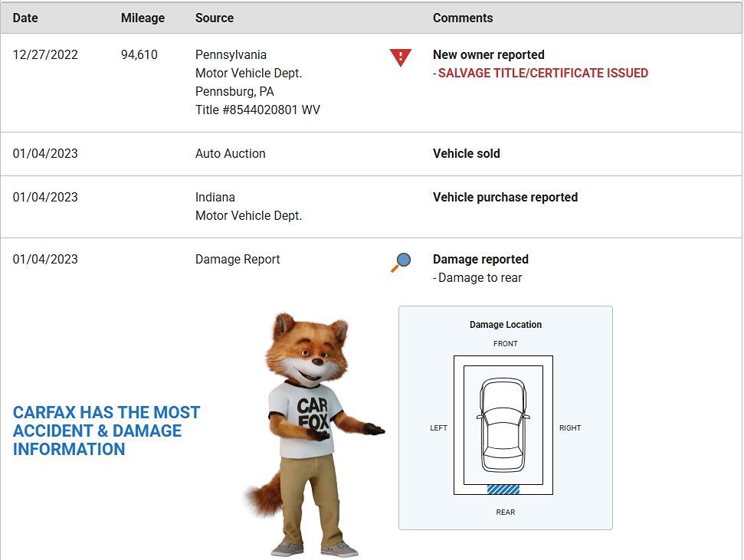Screen dimensions: 744x560
Task: Click the 94,610 mileage value
Action: click(139, 55)
